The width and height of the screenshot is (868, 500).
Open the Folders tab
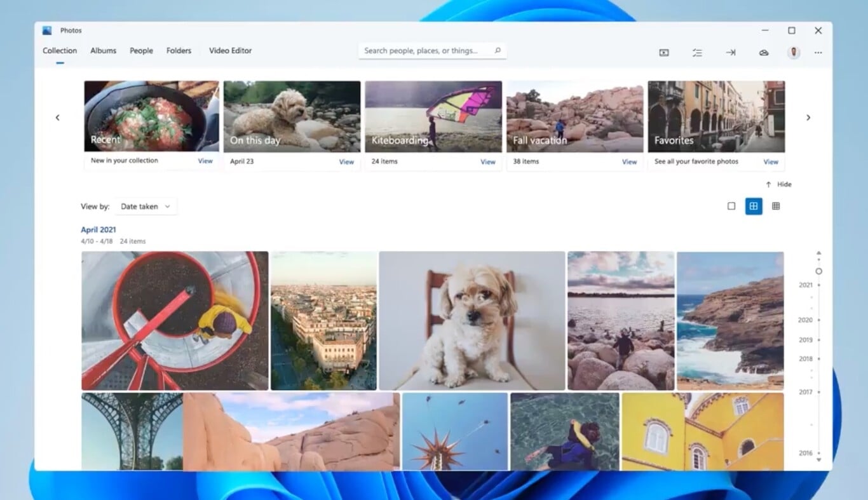tap(179, 51)
